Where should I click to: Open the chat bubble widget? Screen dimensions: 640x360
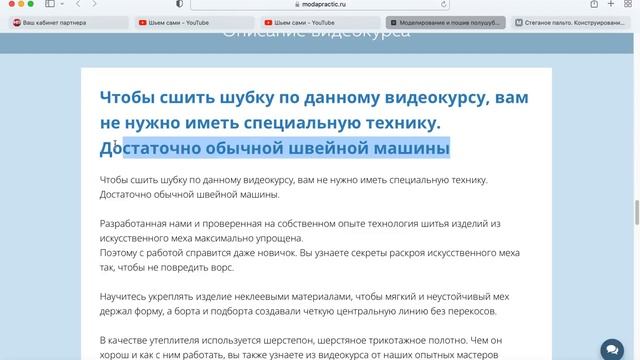point(612,349)
